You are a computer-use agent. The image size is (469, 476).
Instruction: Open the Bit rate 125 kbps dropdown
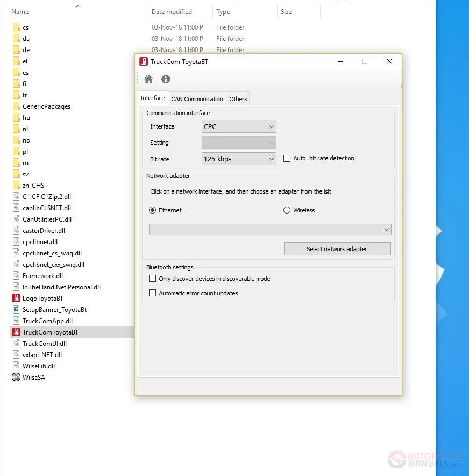click(239, 159)
